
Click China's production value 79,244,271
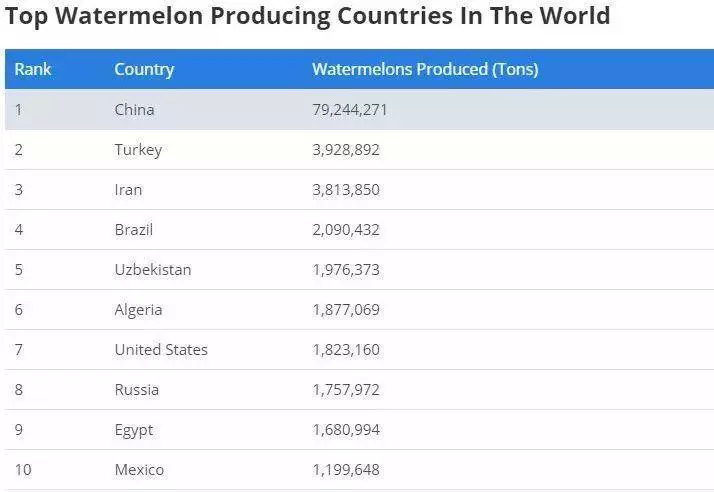pyautogui.click(x=350, y=110)
